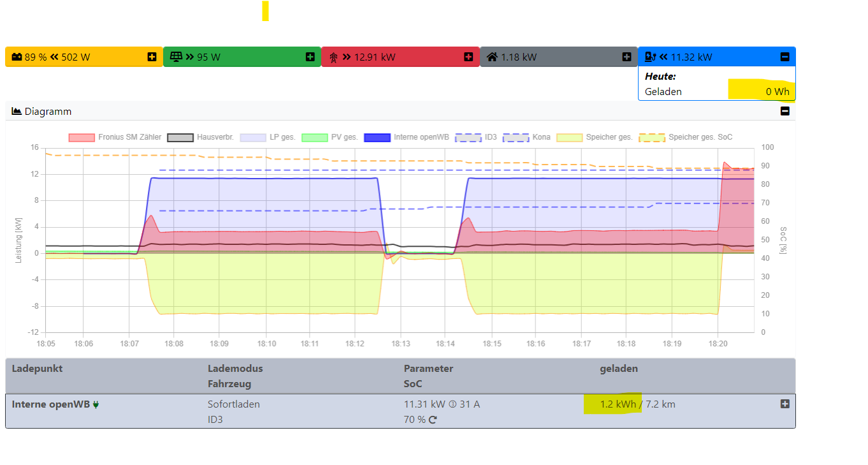The image size is (868, 465).
Task: Click the charging station icon in blue card
Action: pyautogui.click(x=650, y=57)
